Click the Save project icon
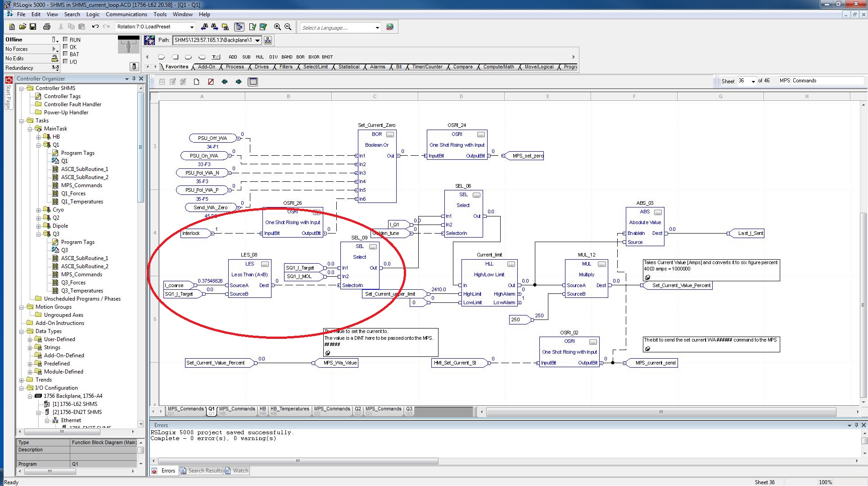 click(x=33, y=27)
